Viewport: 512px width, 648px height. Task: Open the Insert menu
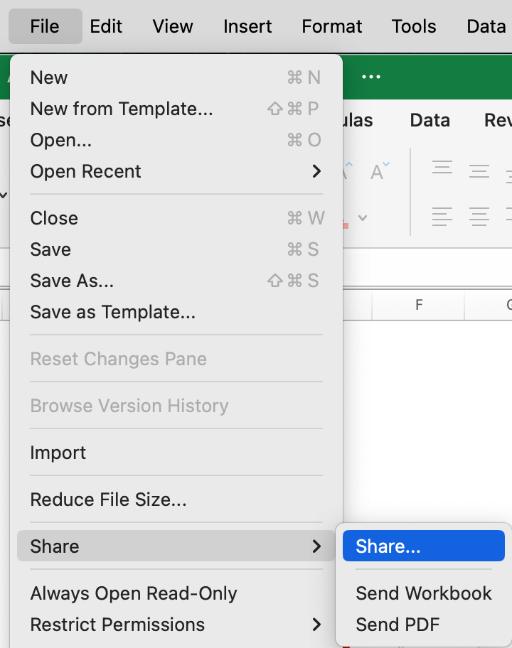click(247, 26)
